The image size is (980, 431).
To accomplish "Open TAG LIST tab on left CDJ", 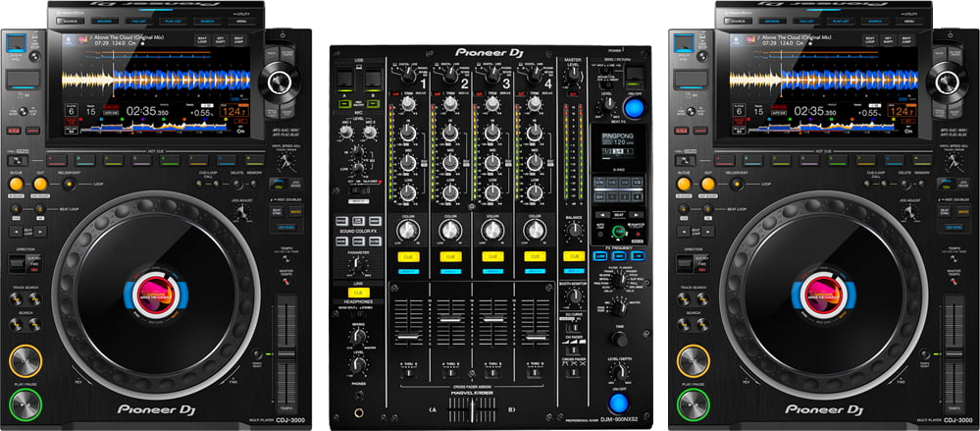I will 138,21.
